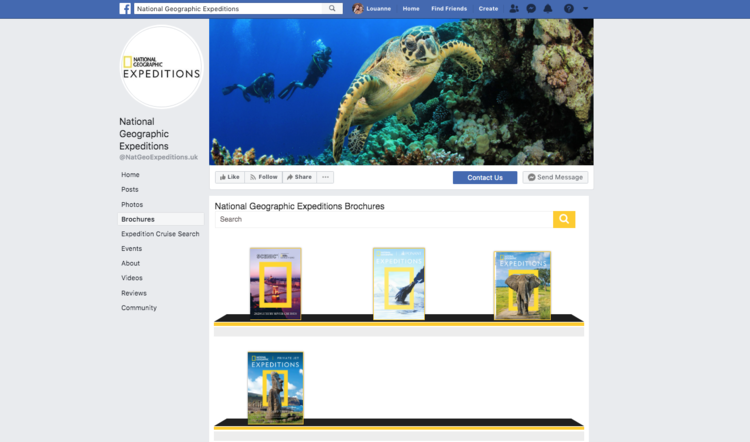Open the Events tab in sidebar

tap(132, 249)
